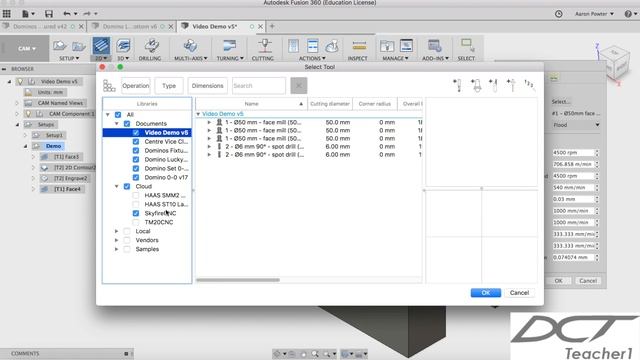Screen dimensions: 640x360
Task: Expand the Local library node
Action: (x=117, y=231)
